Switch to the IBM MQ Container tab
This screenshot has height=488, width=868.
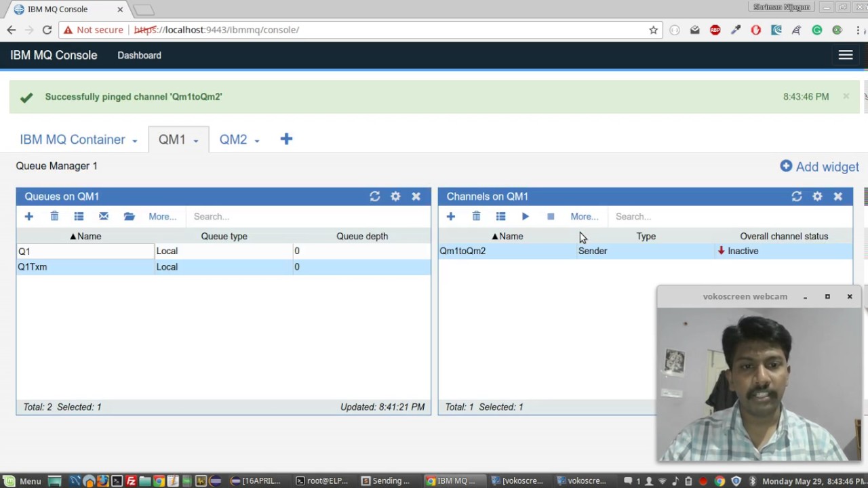[73, 140]
